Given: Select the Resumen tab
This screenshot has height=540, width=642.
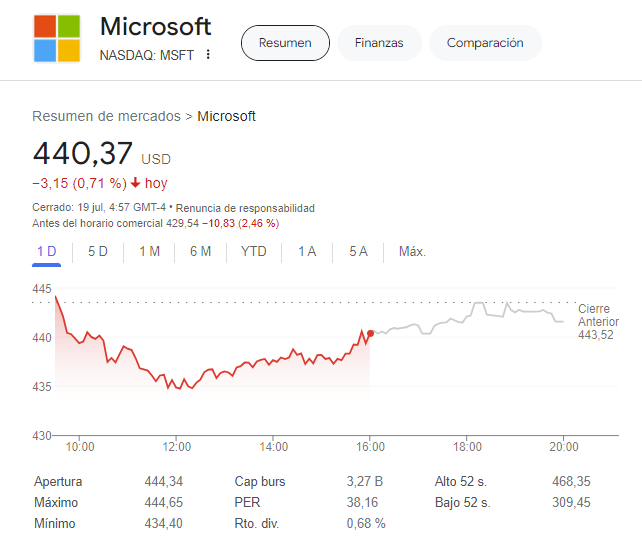Looking at the screenshot, I should pos(285,43).
